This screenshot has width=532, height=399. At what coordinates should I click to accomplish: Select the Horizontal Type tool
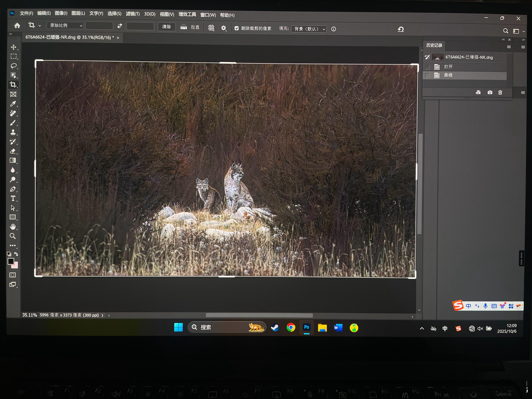[13, 198]
